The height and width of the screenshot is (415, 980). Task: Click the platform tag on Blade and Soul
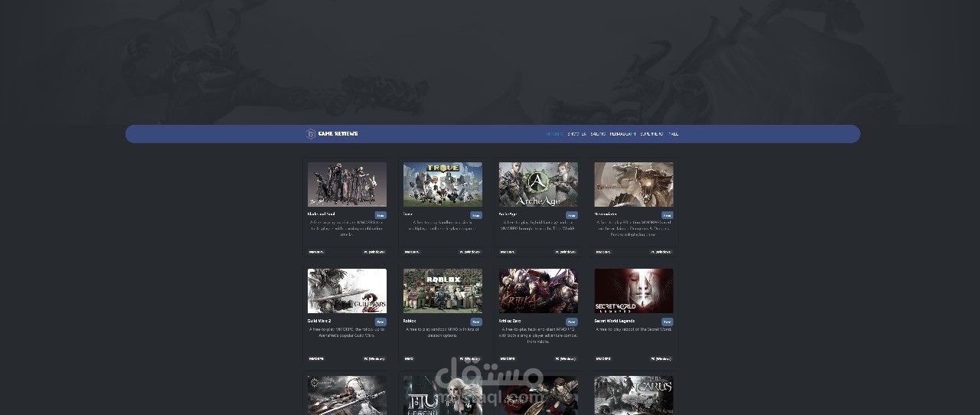(x=374, y=251)
